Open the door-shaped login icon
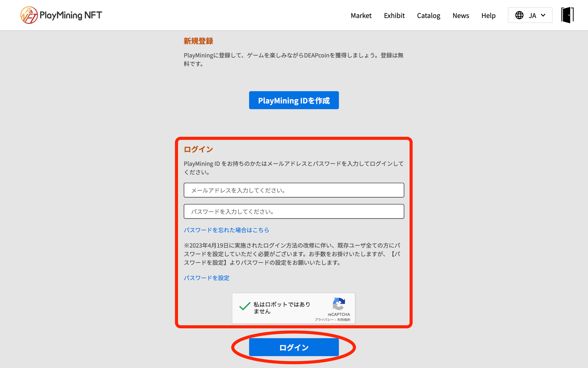 click(567, 15)
